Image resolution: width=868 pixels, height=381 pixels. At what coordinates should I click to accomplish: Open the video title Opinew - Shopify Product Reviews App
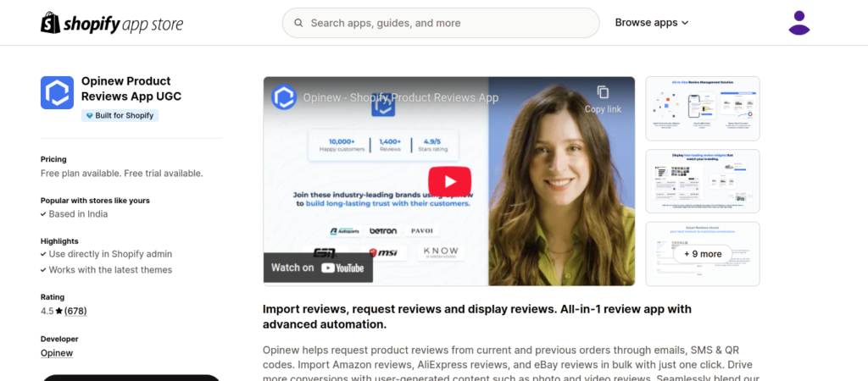401,98
